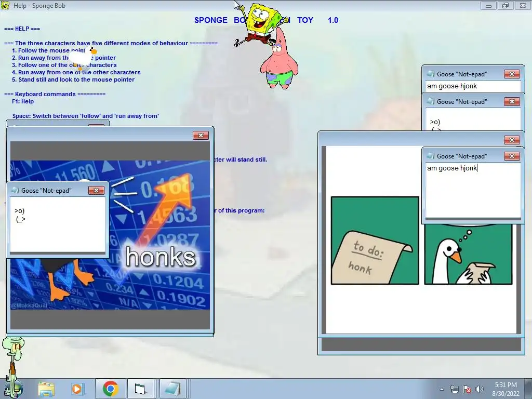Close the Help - Sponge Bob window
The width and height of the screenshot is (532, 399).
(x=523, y=5)
